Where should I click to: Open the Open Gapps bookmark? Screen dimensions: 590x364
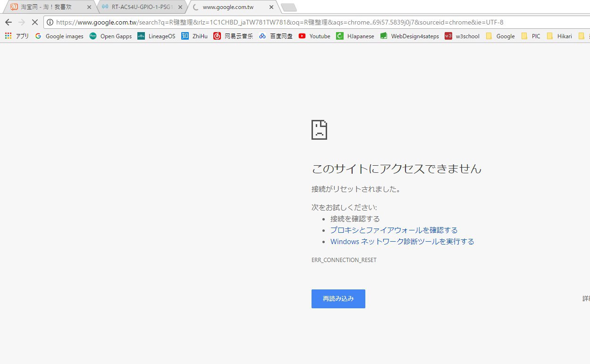[110, 36]
